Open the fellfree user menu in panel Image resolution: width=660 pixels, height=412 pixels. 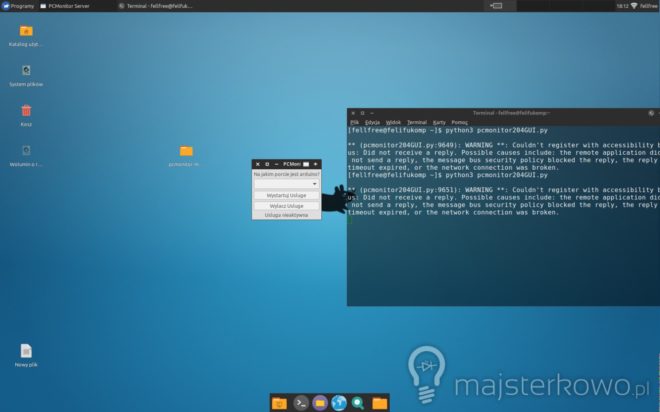[648, 5]
